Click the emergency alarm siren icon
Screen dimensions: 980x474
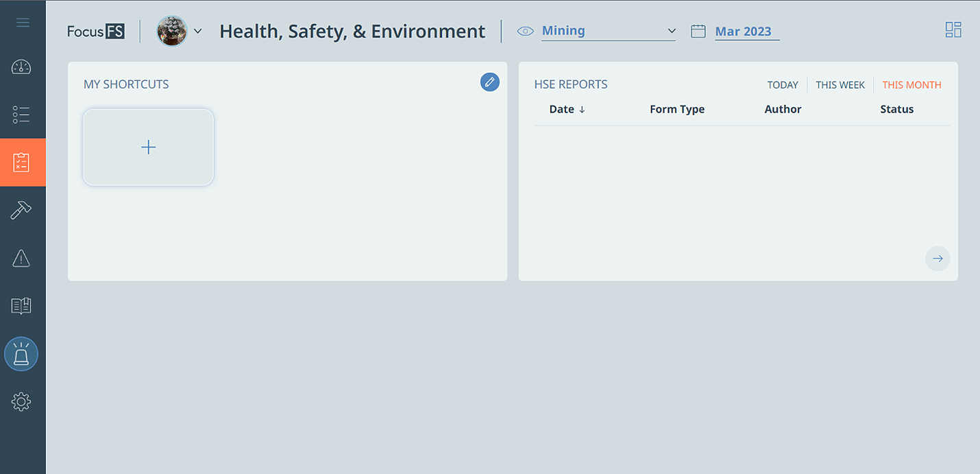[x=21, y=355]
